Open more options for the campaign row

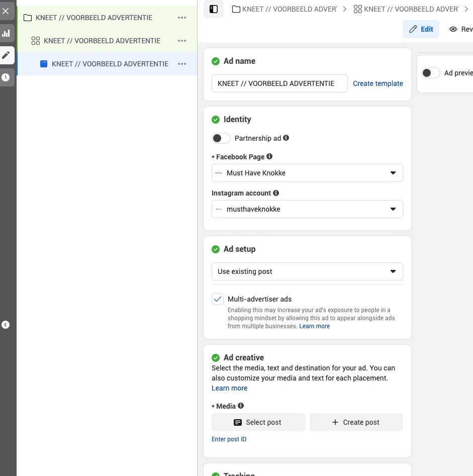coord(182,18)
